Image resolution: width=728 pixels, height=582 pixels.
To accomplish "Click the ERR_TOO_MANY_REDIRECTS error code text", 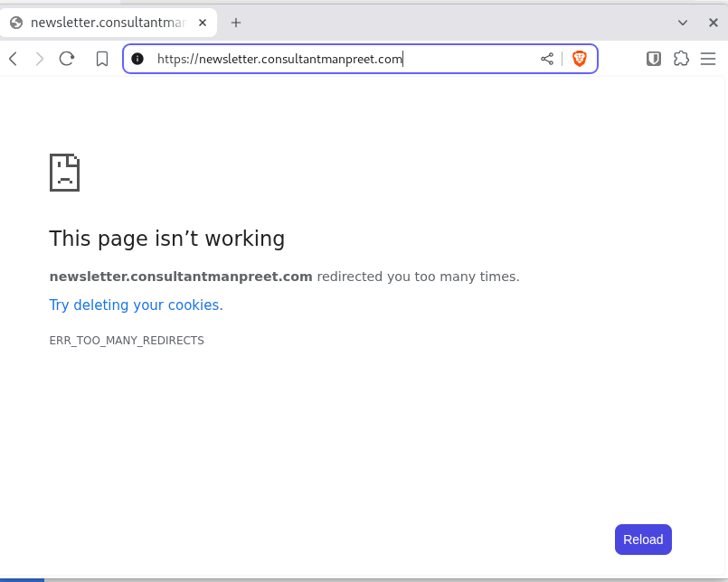I will pos(127,340).
